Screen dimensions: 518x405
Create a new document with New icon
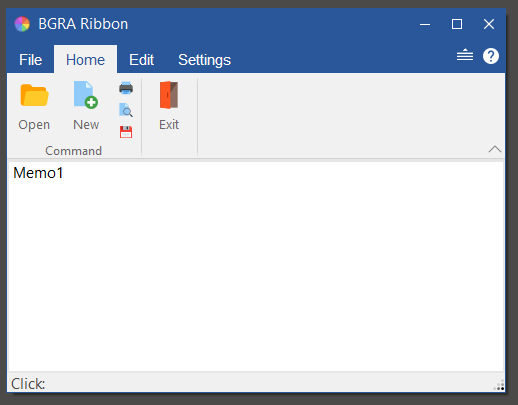(x=86, y=95)
